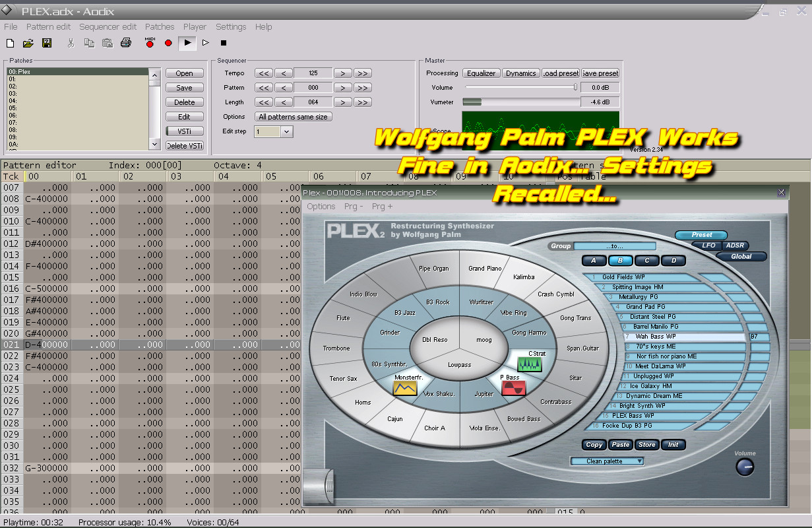
Task: Decrease Length by large step
Action: (x=264, y=102)
